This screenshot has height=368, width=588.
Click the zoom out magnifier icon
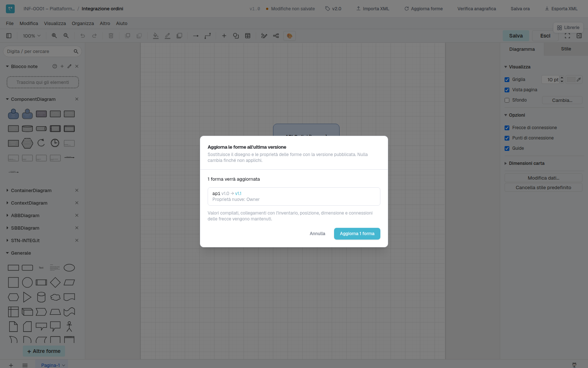coord(66,36)
